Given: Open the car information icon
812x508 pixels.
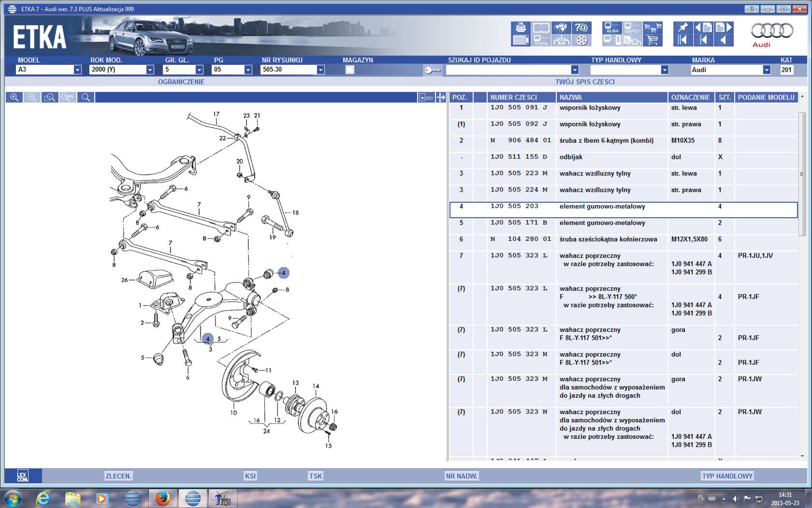Looking at the screenshot, I should 561,40.
